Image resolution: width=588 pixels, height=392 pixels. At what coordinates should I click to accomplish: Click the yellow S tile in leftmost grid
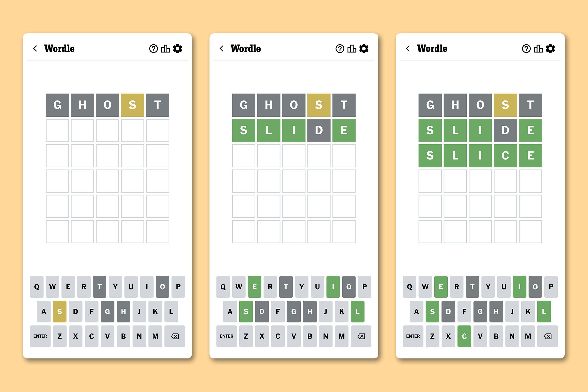pos(133,105)
